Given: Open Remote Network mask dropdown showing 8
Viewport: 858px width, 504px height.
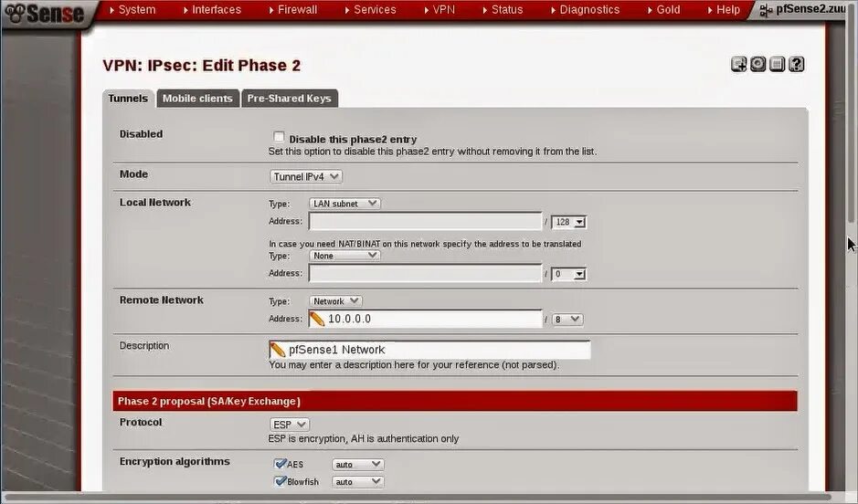Looking at the screenshot, I should point(567,320).
